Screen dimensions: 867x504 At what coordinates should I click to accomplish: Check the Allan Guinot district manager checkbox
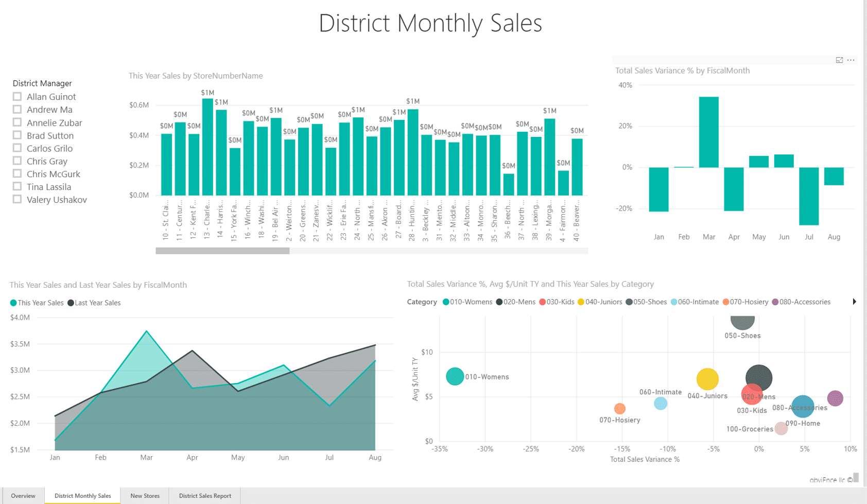[17, 96]
